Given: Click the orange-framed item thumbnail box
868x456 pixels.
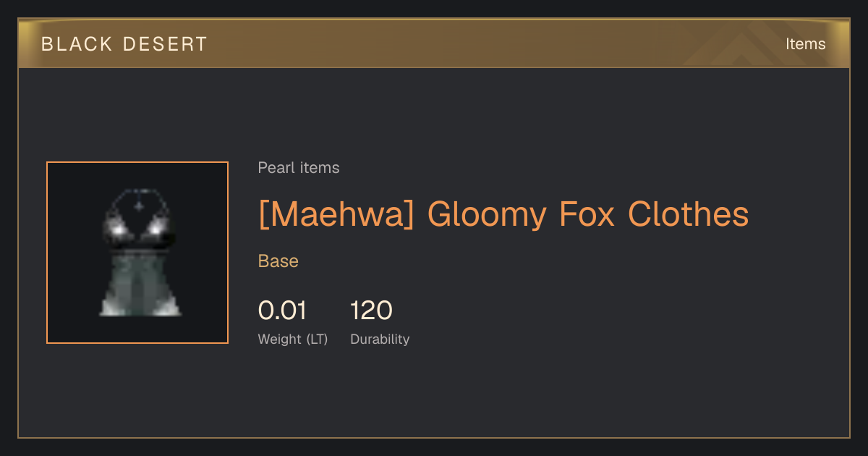Looking at the screenshot, I should [x=137, y=253].
